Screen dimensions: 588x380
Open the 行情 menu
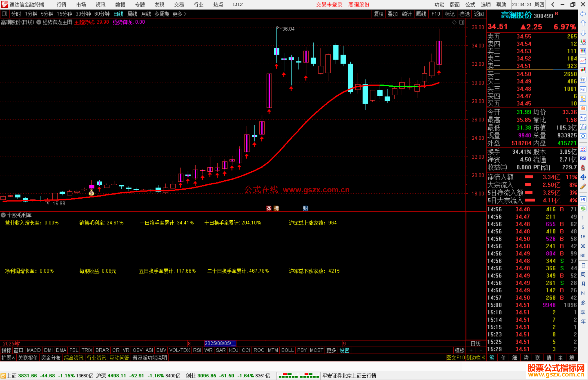pyautogui.click(x=62, y=5)
